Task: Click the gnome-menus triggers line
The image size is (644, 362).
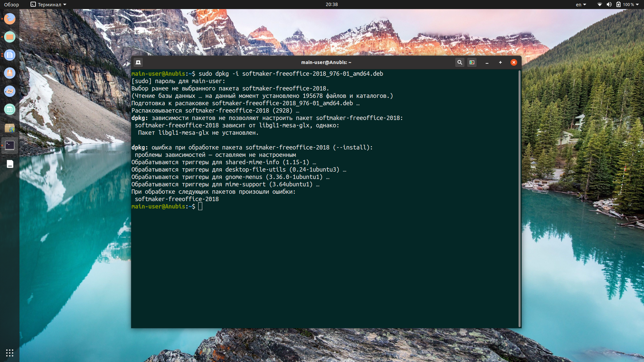Action: click(x=230, y=177)
